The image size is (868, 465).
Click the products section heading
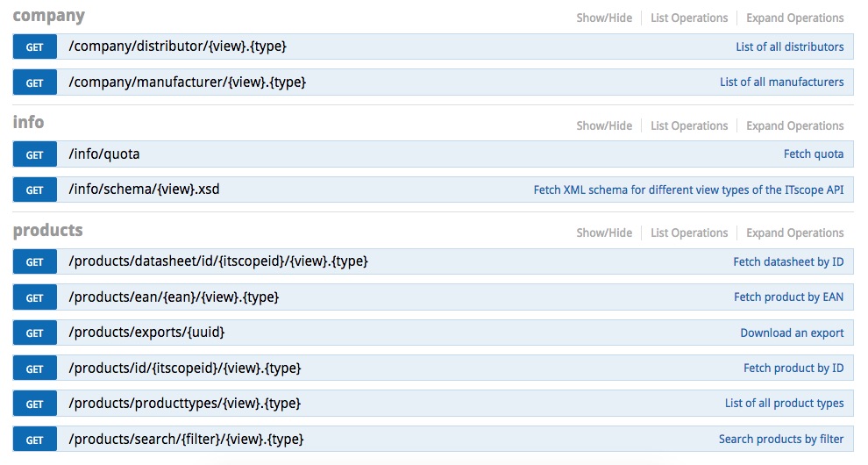tap(47, 231)
